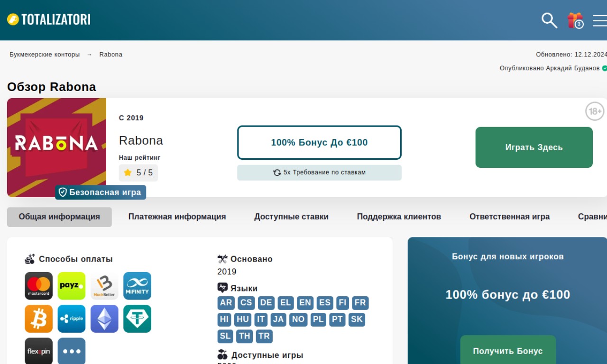Click the 100% бонус до €100 sidebar text

[508, 294]
